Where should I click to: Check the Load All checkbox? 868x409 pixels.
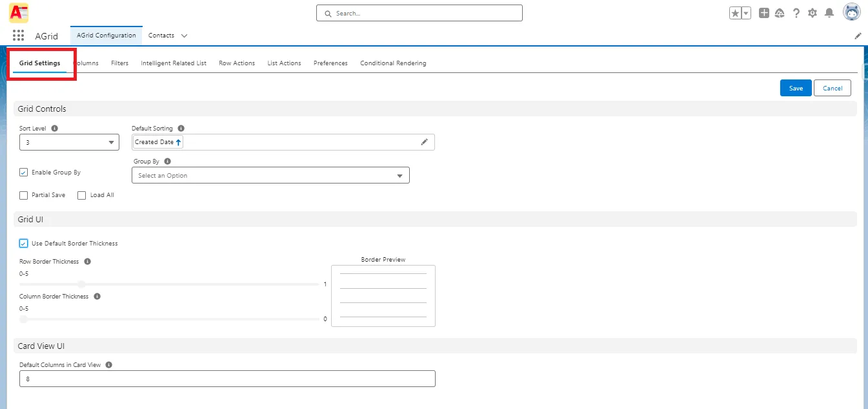click(81, 194)
